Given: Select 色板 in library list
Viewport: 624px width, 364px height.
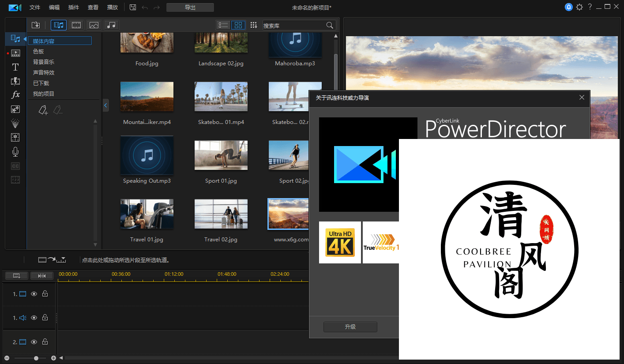Looking at the screenshot, I should [x=38, y=52].
